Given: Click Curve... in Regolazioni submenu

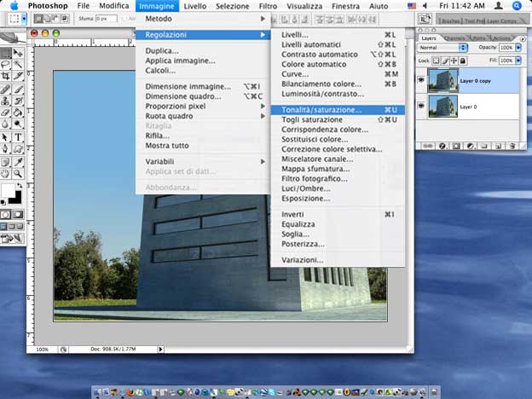Looking at the screenshot, I should click(x=295, y=73).
